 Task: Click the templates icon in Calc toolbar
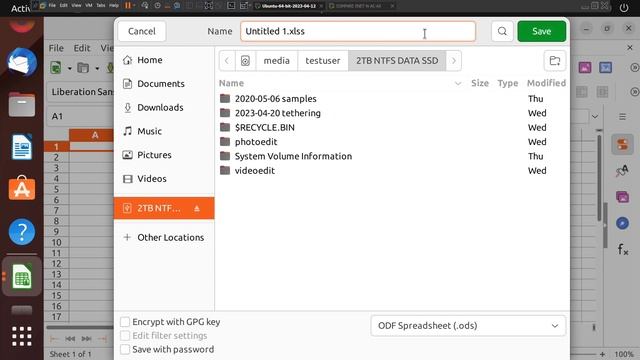click(x=83, y=67)
